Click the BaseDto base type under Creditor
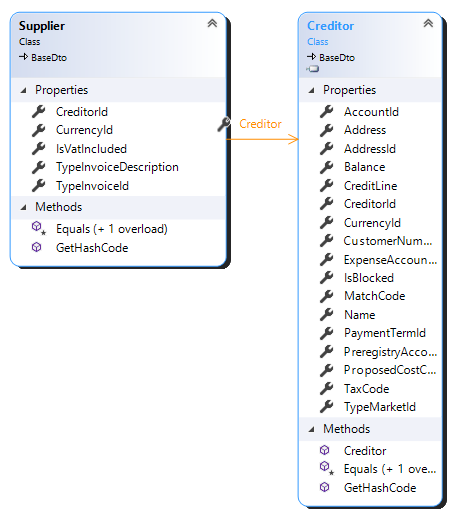This screenshot has height=515, width=454. coord(337,58)
